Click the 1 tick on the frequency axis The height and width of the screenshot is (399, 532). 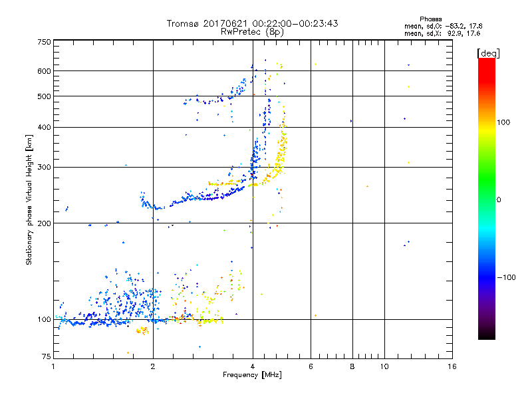pyautogui.click(x=53, y=367)
